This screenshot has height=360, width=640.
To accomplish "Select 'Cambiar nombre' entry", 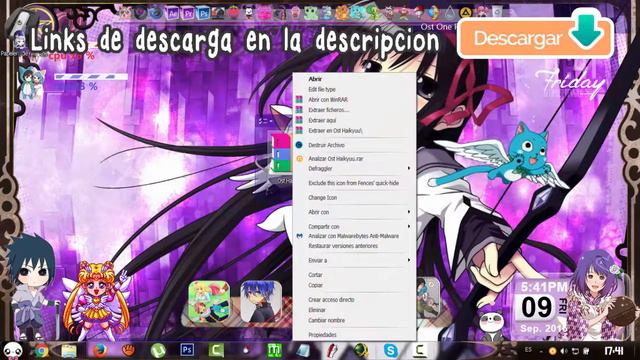I will coord(354,320).
